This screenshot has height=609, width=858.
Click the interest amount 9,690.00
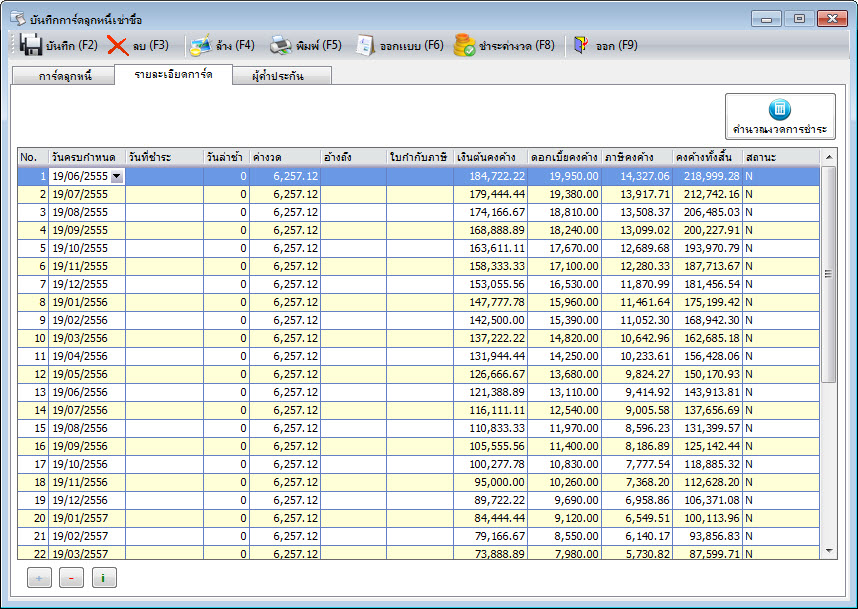click(x=565, y=500)
